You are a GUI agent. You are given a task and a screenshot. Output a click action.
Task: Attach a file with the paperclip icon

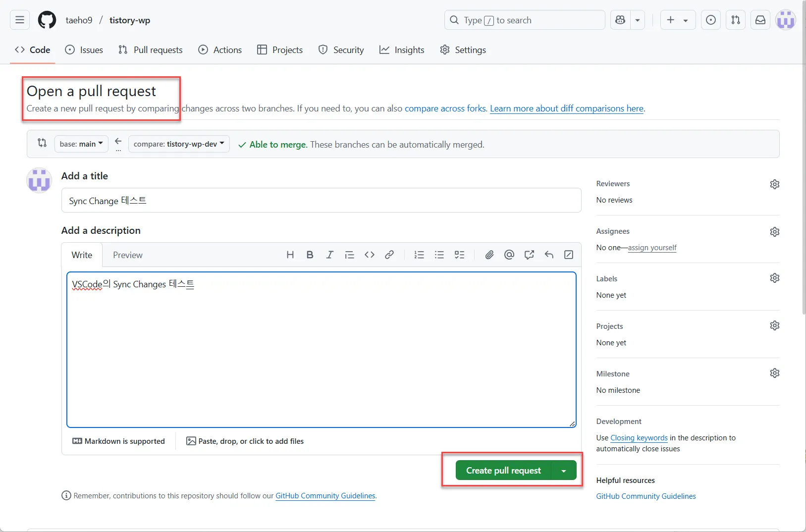489,255
